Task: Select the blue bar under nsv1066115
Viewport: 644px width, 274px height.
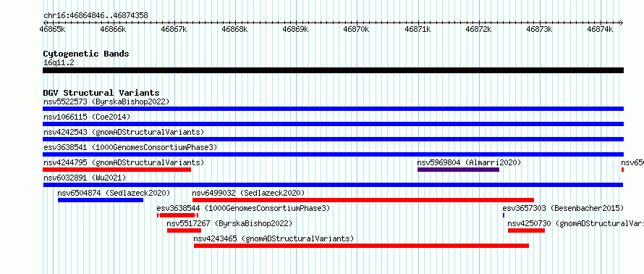Action: 333,124
